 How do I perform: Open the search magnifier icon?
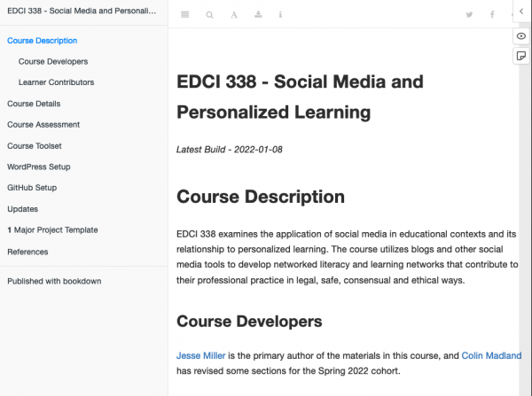[x=209, y=14]
